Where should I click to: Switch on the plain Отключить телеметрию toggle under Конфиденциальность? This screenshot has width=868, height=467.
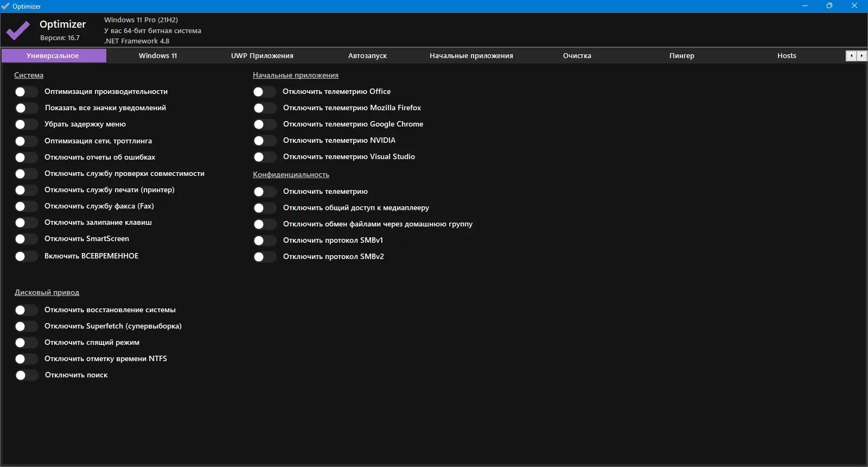click(264, 192)
